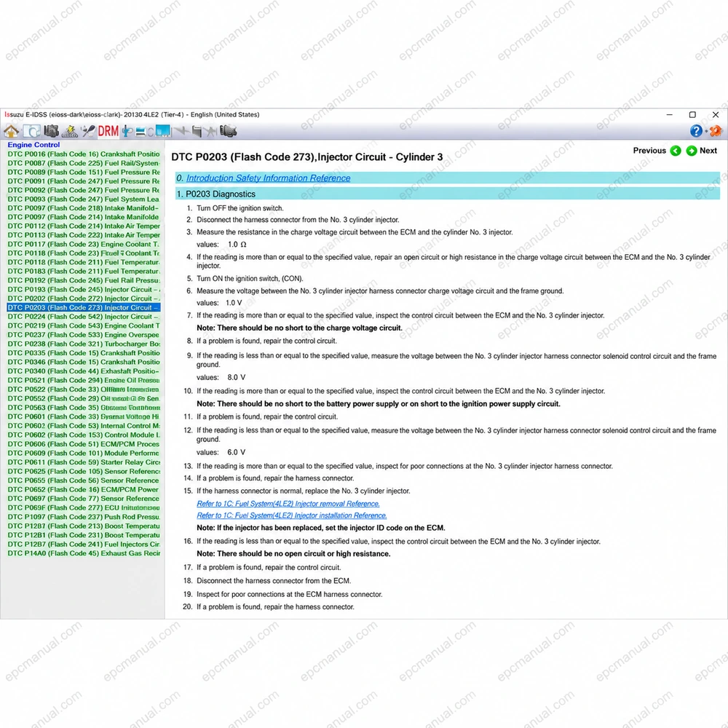This screenshot has height=728, width=728.
Task: Select DTC P0237 Engine Overspeed entry
Action: pyautogui.click(x=84, y=335)
